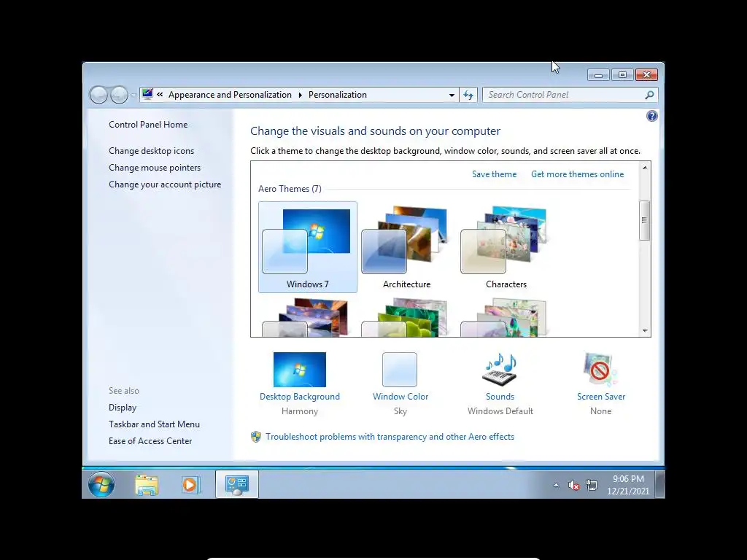The height and width of the screenshot is (560, 747).
Task: Click the refresh button beside address bar
Action: pos(468,95)
